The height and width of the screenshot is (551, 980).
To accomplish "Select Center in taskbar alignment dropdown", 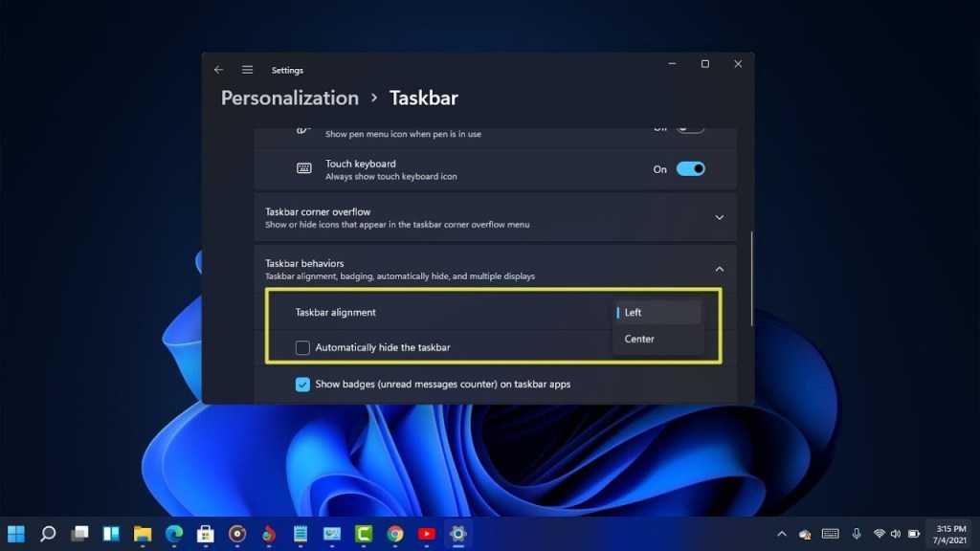I will (x=658, y=339).
